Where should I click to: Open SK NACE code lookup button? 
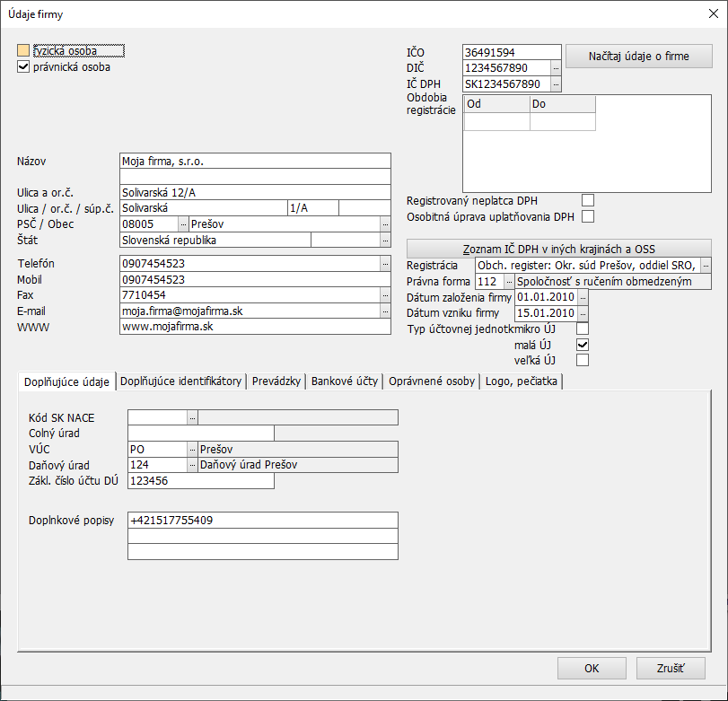pos(192,417)
